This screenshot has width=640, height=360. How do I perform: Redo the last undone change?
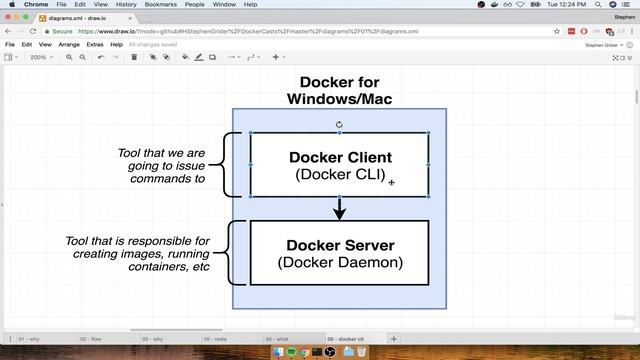click(x=116, y=57)
